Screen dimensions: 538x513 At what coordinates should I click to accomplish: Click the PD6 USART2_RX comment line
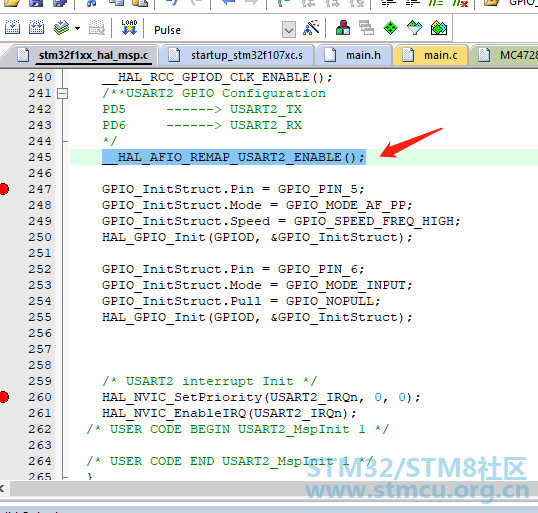[202, 125]
